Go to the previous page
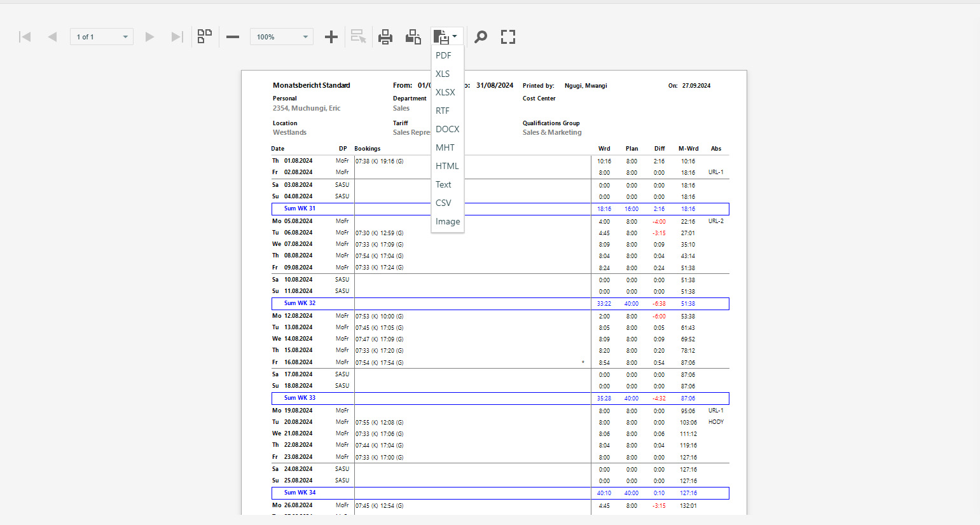 click(52, 37)
